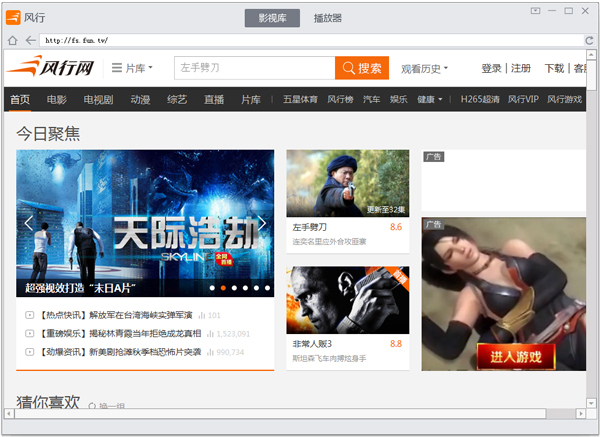Viewport: 600px width, 437px height.
Task: Click play icon beside 热点快讯 news item
Action: click(29, 315)
